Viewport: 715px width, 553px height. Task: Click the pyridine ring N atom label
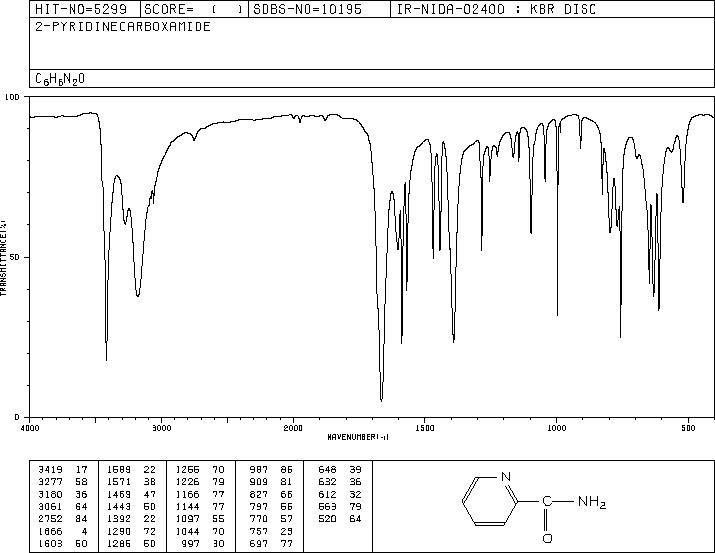(506, 477)
